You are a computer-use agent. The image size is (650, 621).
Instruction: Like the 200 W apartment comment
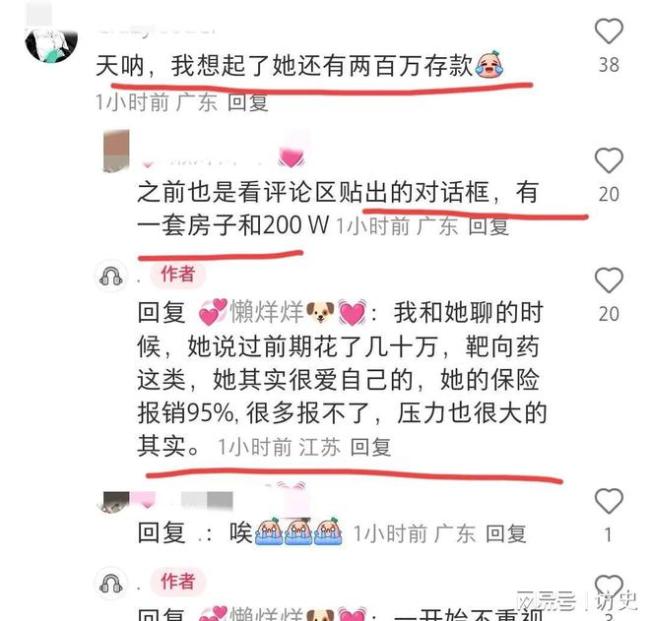coord(609,160)
